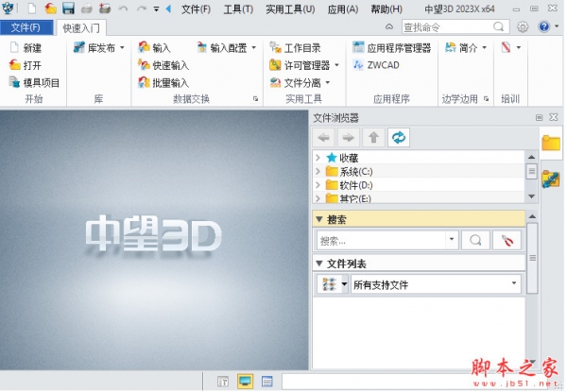Click the output window status bar icon
The width and height of the screenshot is (567, 392).
[266, 382]
